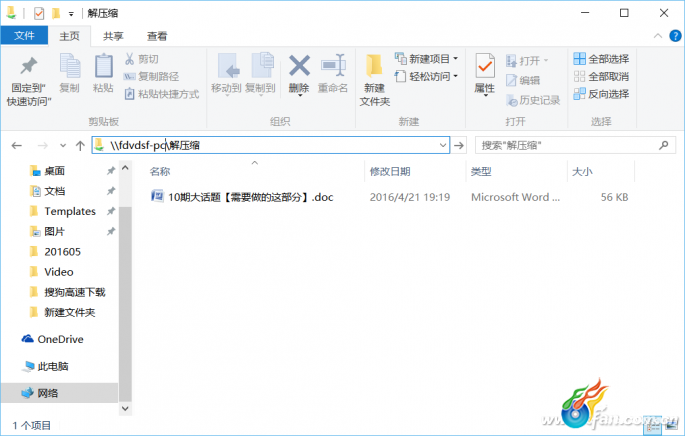Click Select all (全部选择)
Image resolution: width=685 pixels, height=436 pixels.
tap(601, 59)
